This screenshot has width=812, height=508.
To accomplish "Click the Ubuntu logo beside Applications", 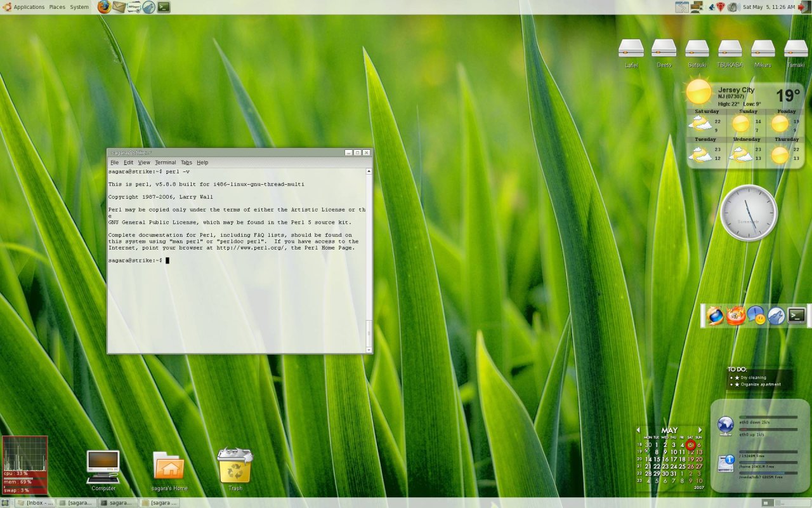I will pyautogui.click(x=7, y=7).
